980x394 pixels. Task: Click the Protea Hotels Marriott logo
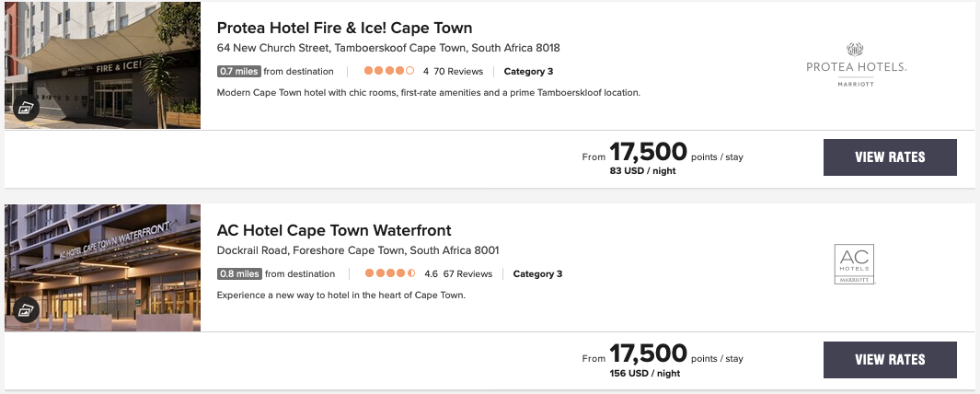tap(856, 64)
